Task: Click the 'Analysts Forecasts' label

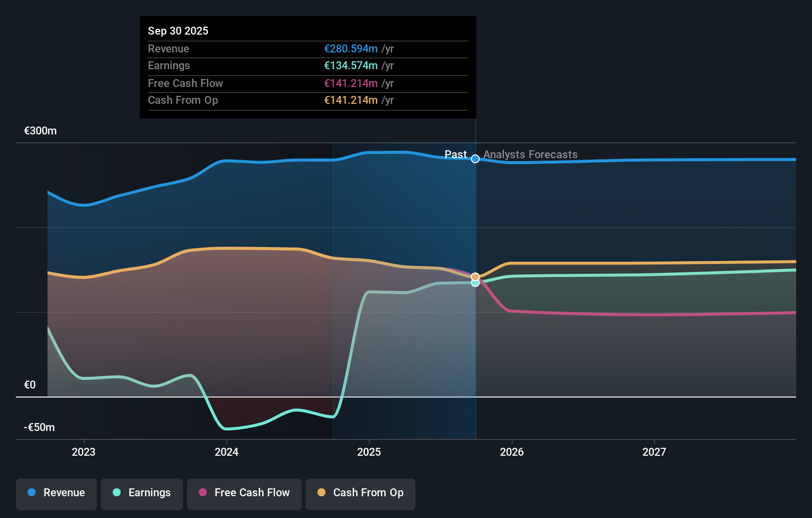Action: [531, 154]
